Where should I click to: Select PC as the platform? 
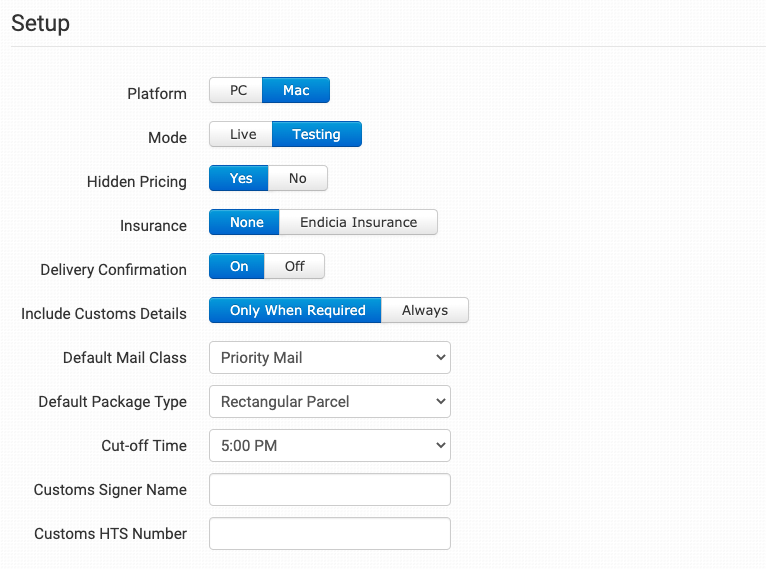pyautogui.click(x=237, y=91)
